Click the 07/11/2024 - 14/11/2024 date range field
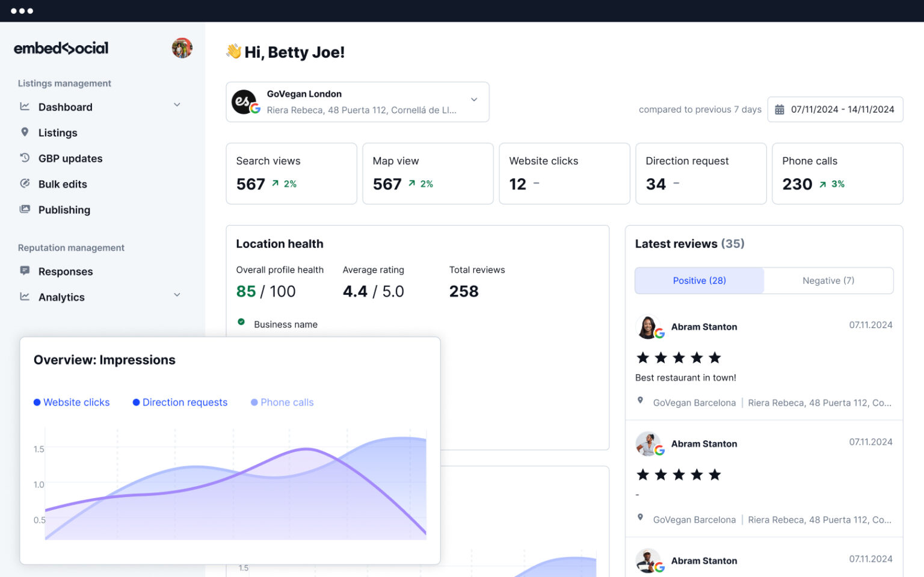The height and width of the screenshot is (577, 924). (x=841, y=110)
